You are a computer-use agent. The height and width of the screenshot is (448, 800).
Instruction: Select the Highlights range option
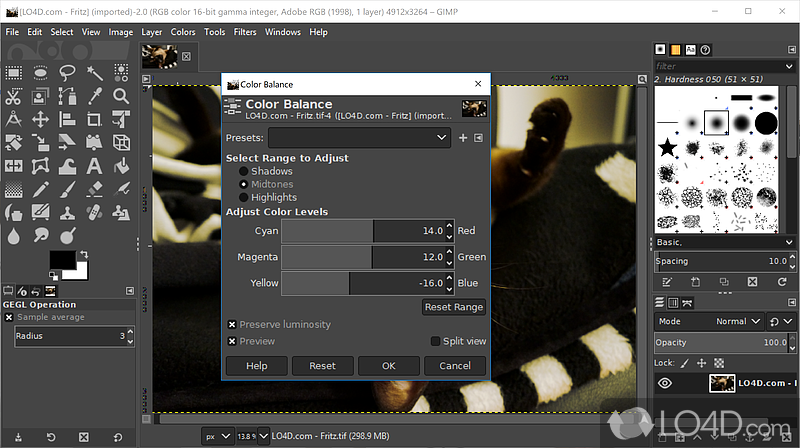coord(243,197)
